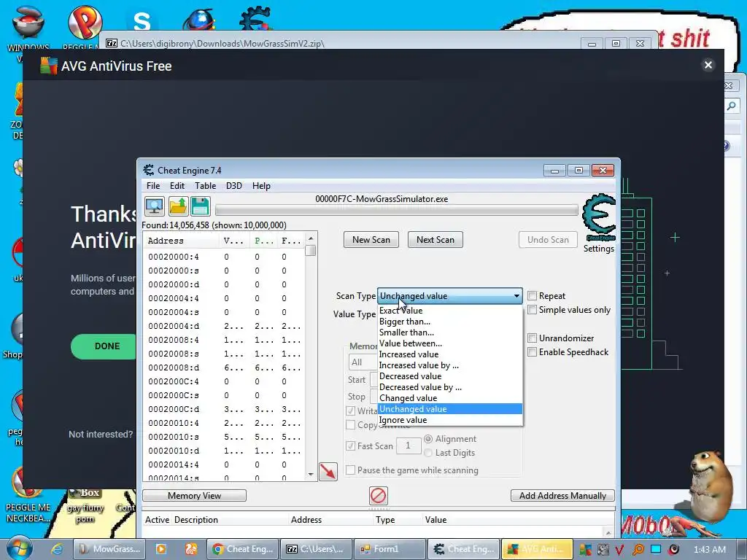Open PEGGLE ME NECKBEA... desktop icon
Viewport: 747px width, 560px height.
28,494
